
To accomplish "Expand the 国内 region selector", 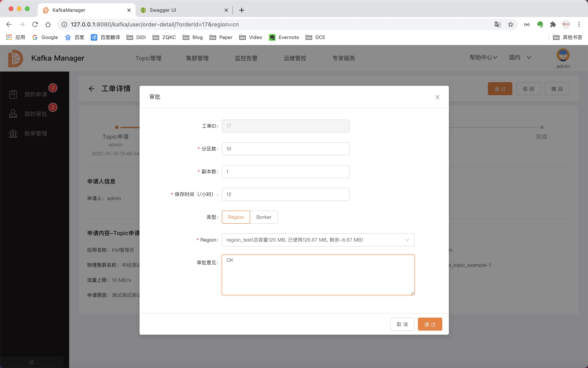I will click(x=520, y=58).
